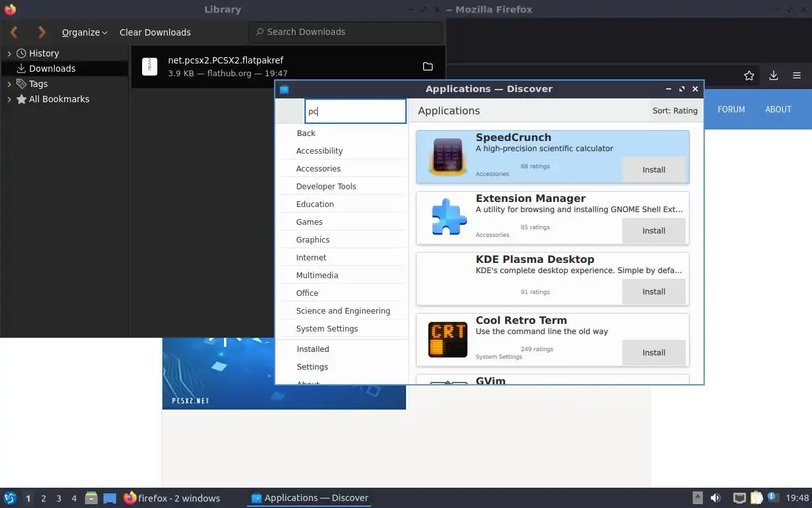Go back in Library window
The width and height of the screenshot is (812, 508).
coord(14,32)
